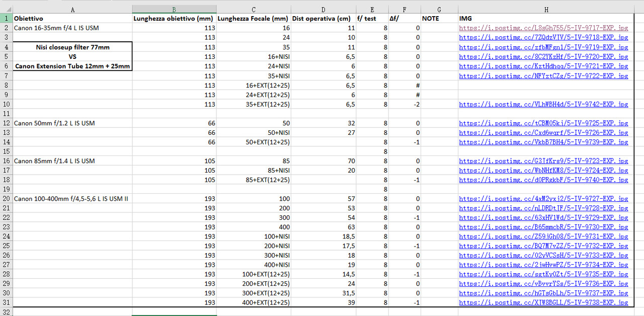Open the 5-IV-9717-EXP.jpg hyperlink
This screenshot has height=316, width=644.
(543, 28)
